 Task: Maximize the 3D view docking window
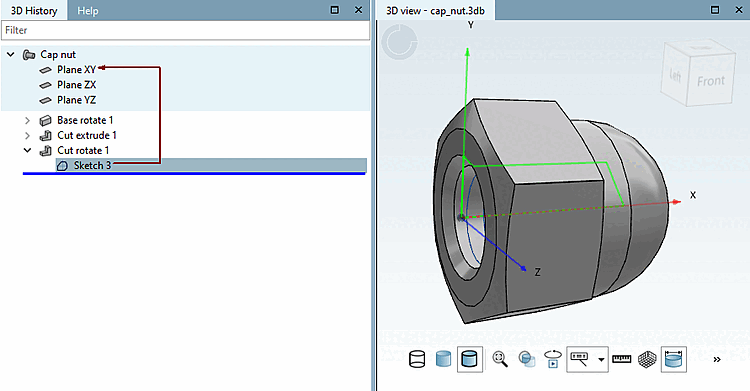[715, 10]
